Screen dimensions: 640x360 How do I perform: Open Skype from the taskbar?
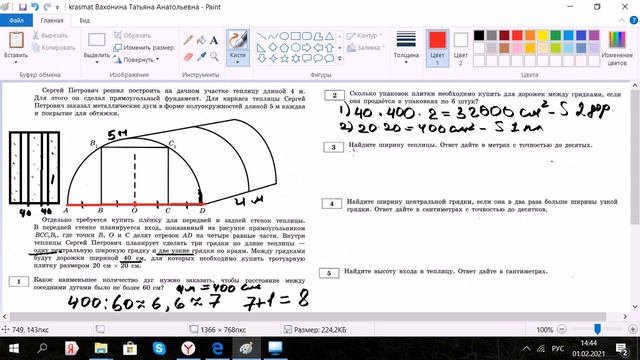[x=159, y=348]
